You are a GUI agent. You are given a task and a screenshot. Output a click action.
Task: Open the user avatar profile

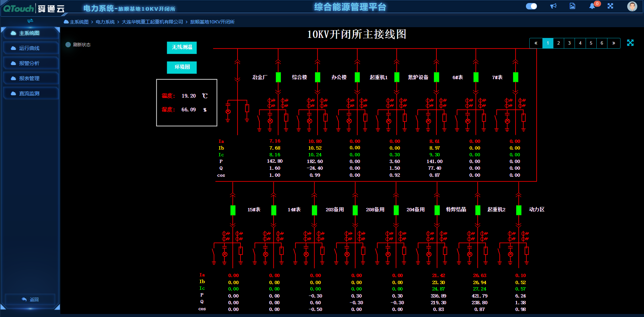(x=632, y=6)
